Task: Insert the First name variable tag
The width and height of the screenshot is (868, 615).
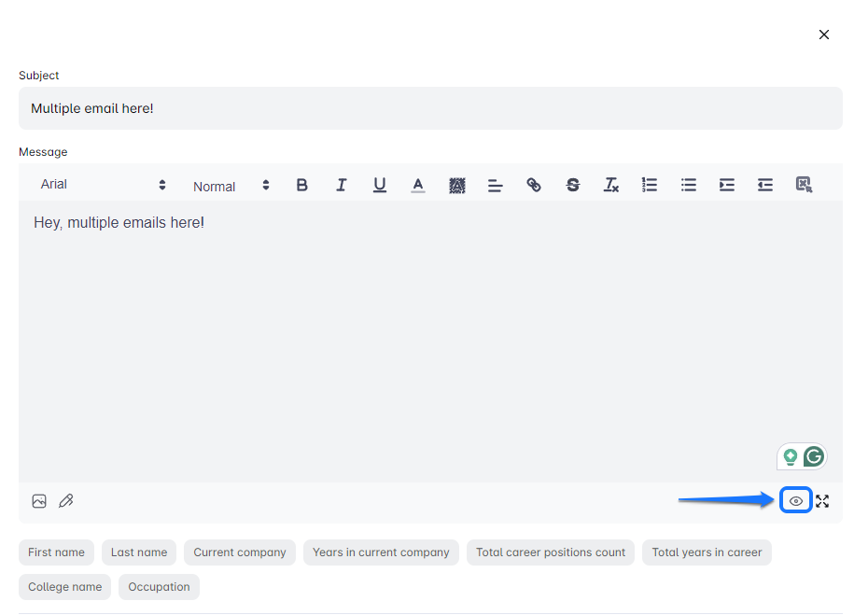Action: coord(56,552)
